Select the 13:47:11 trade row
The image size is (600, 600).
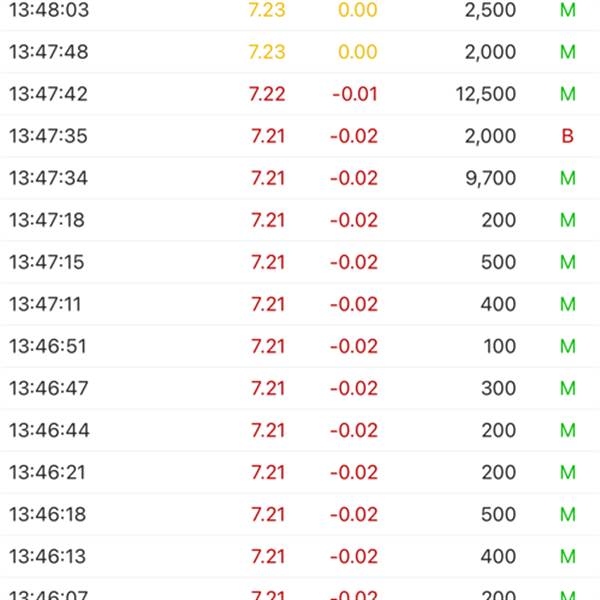pos(300,304)
